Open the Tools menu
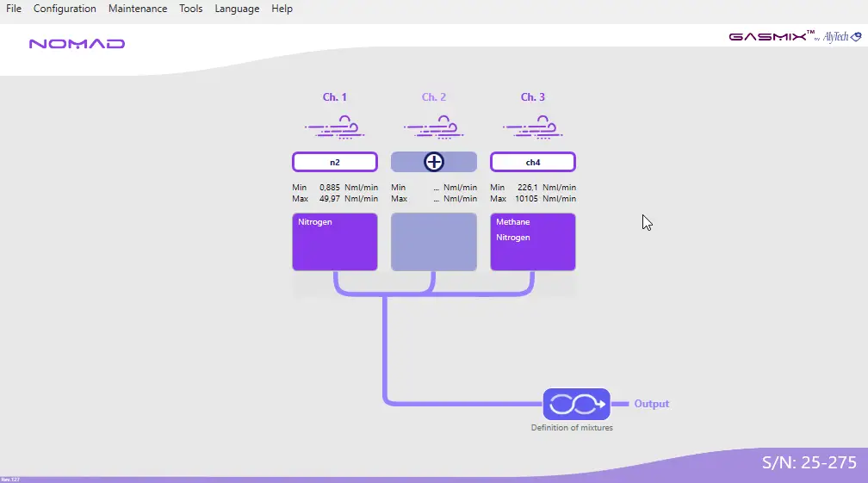The height and width of the screenshot is (483, 868). 191,9
